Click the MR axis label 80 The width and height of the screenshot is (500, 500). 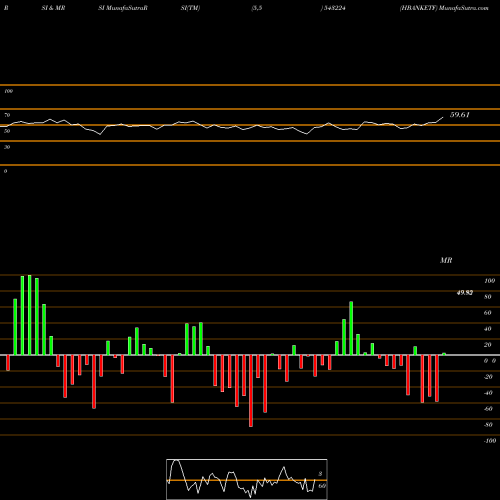tap(488, 297)
